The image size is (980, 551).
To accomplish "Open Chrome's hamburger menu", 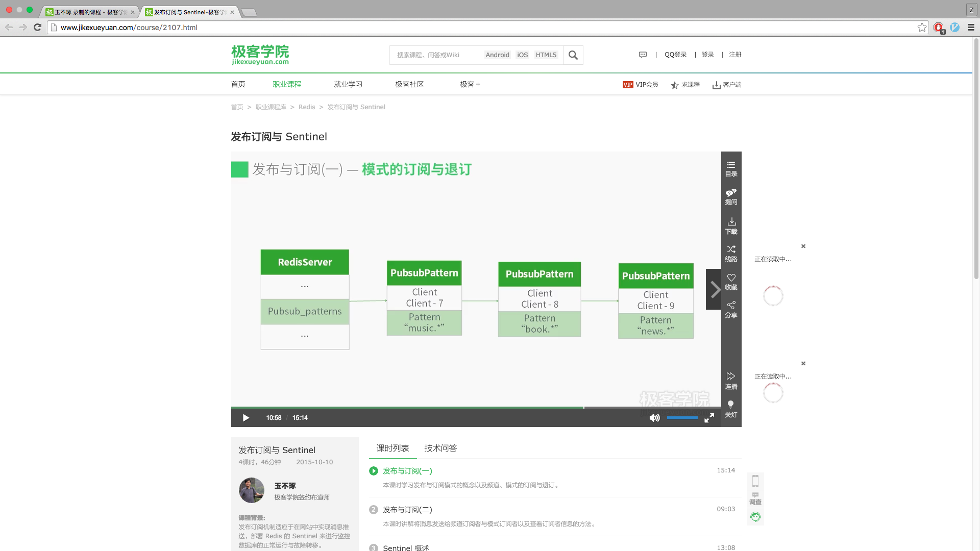I will click(971, 28).
